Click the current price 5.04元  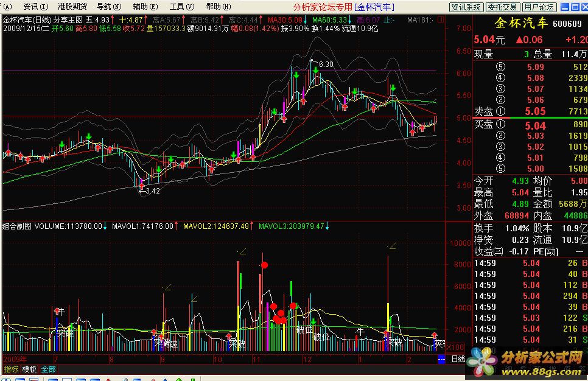tap(489, 40)
